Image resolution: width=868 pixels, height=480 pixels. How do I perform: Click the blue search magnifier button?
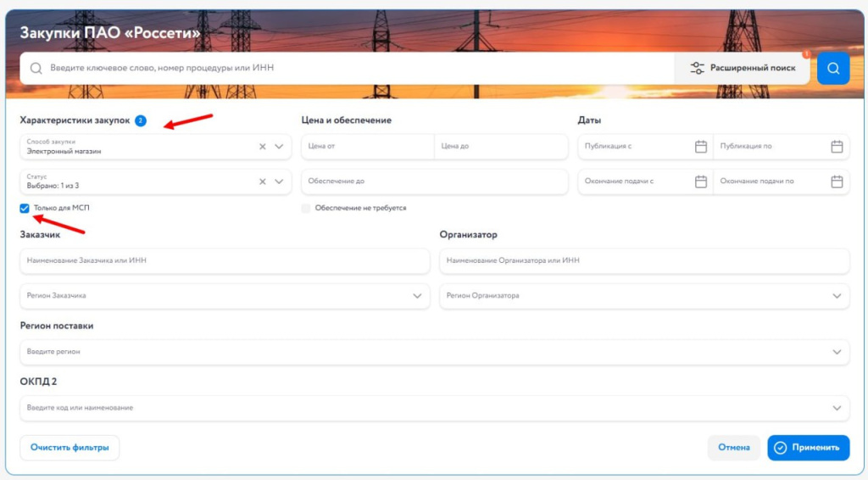pyautogui.click(x=833, y=68)
